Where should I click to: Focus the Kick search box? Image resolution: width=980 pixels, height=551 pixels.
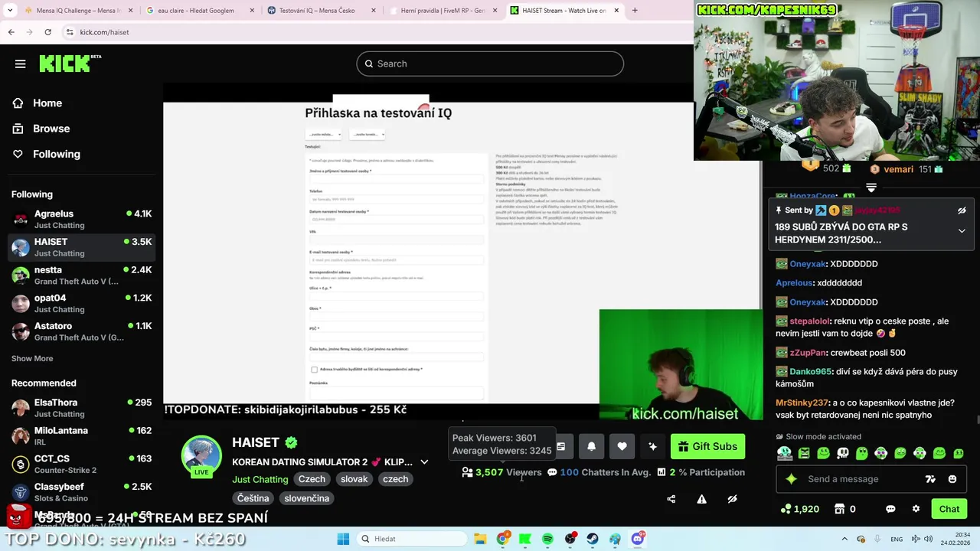pos(490,64)
